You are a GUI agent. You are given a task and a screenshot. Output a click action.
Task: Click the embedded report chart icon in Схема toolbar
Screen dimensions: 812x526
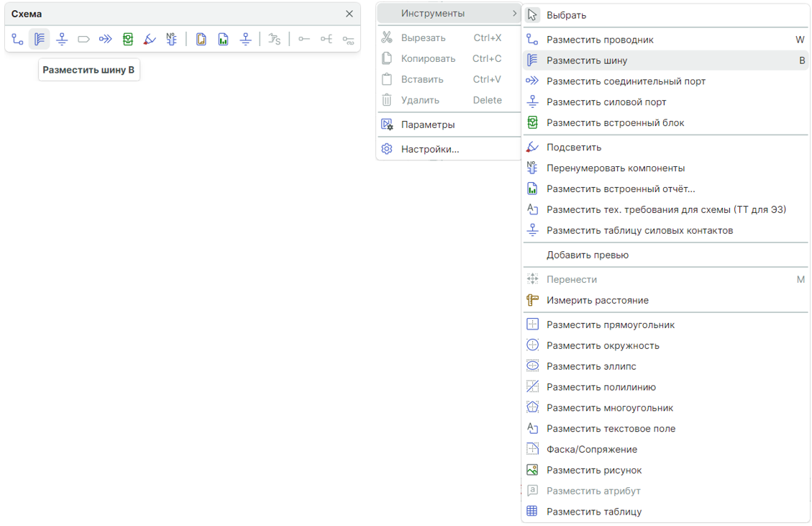pos(224,39)
